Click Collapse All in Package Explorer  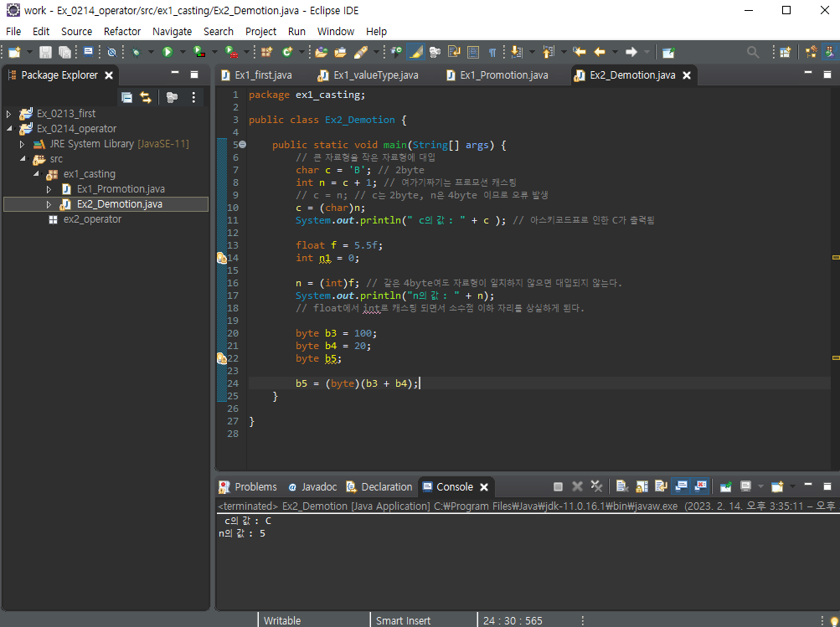coord(127,97)
